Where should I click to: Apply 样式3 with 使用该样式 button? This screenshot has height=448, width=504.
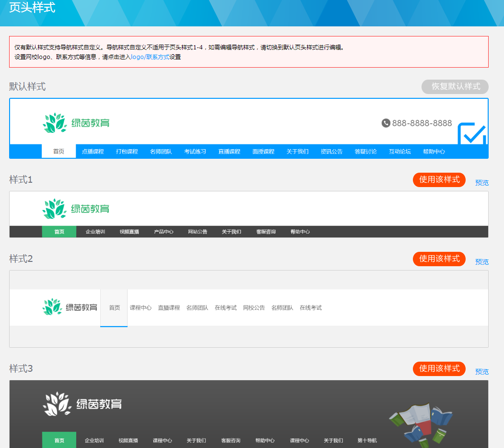point(439,369)
